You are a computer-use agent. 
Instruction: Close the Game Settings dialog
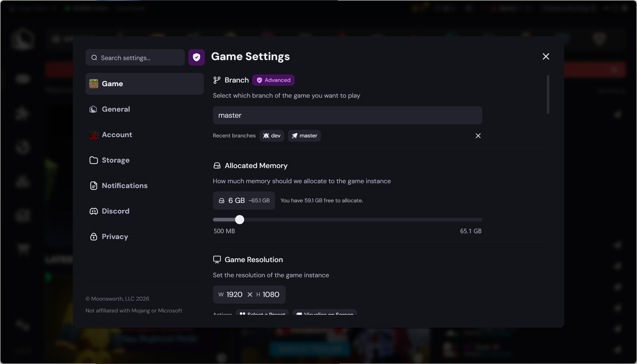point(546,56)
